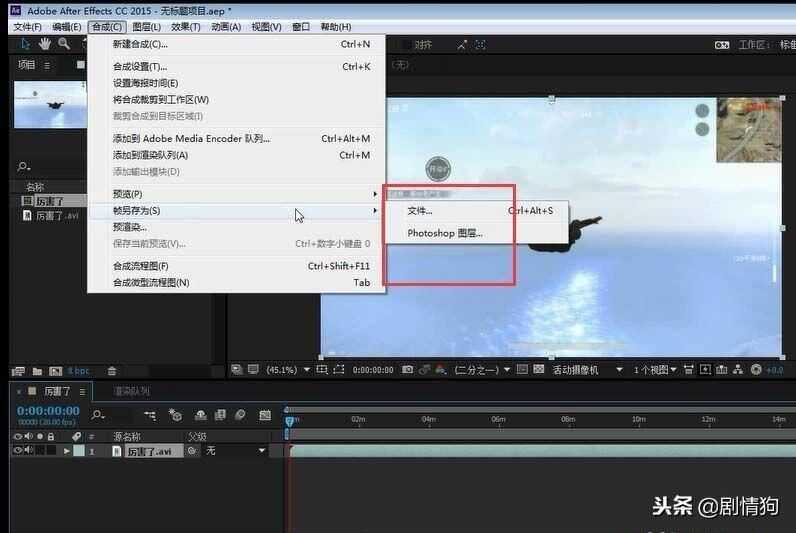The height and width of the screenshot is (533, 796).
Task: Expand the 帧另存为(S) submenu
Action: pos(236,211)
